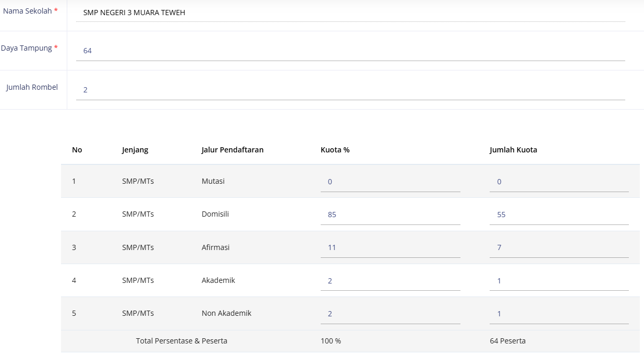Edit the Kuota % value for Domisili
Image resolution: width=644 pixels, height=356 pixels.
pyautogui.click(x=390, y=215)
